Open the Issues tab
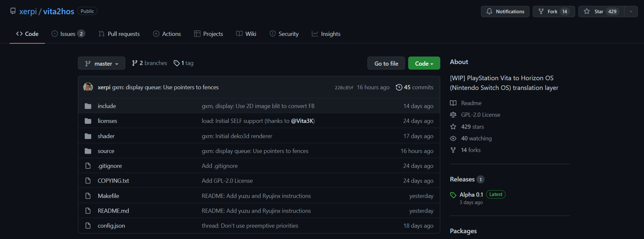644x239 pixels. [68, 34]
